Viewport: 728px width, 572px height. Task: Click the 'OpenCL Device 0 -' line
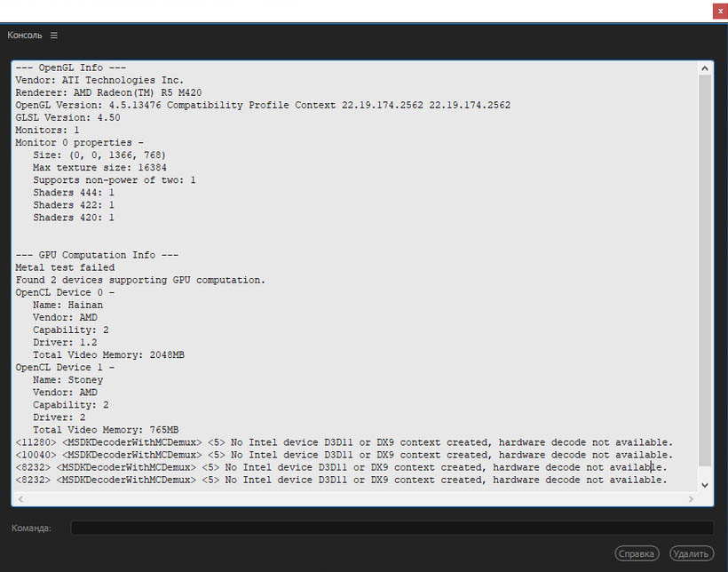(x=65, y=293)
